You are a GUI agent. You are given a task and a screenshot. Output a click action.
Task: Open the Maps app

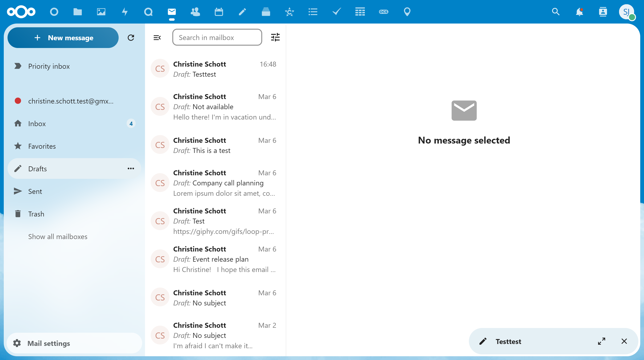click(407, 12)
